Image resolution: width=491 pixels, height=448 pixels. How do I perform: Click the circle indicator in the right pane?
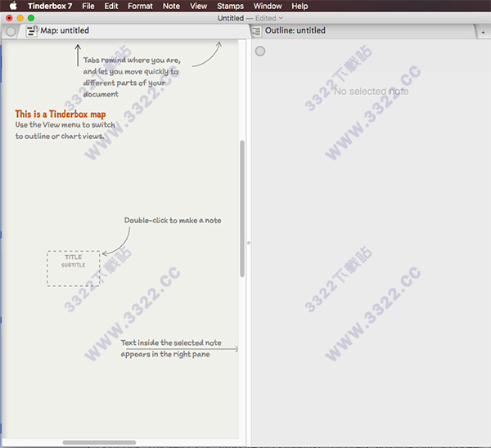[x=260, y=51]
